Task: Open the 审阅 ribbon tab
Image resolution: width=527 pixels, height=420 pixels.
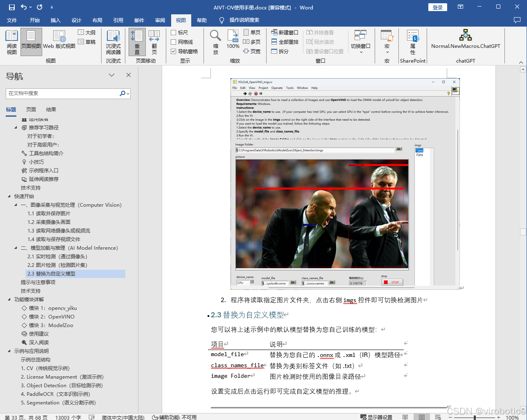Action: point(160,20)
